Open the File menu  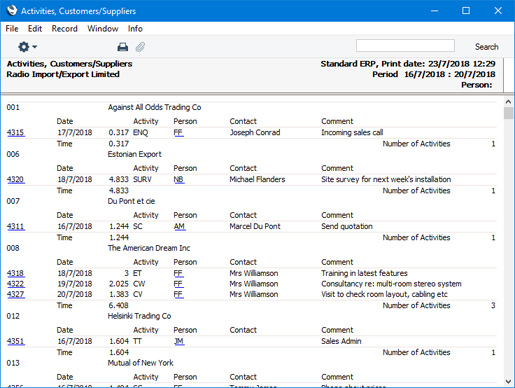point(12,29)
